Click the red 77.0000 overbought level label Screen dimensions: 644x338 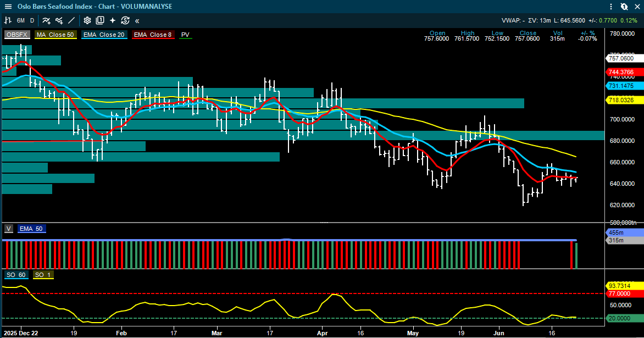624,293
